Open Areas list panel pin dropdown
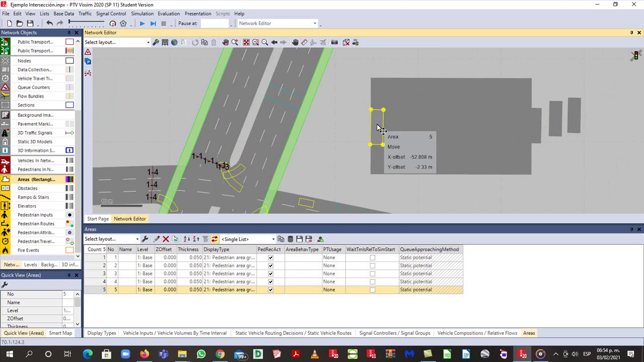 (632, 229)
